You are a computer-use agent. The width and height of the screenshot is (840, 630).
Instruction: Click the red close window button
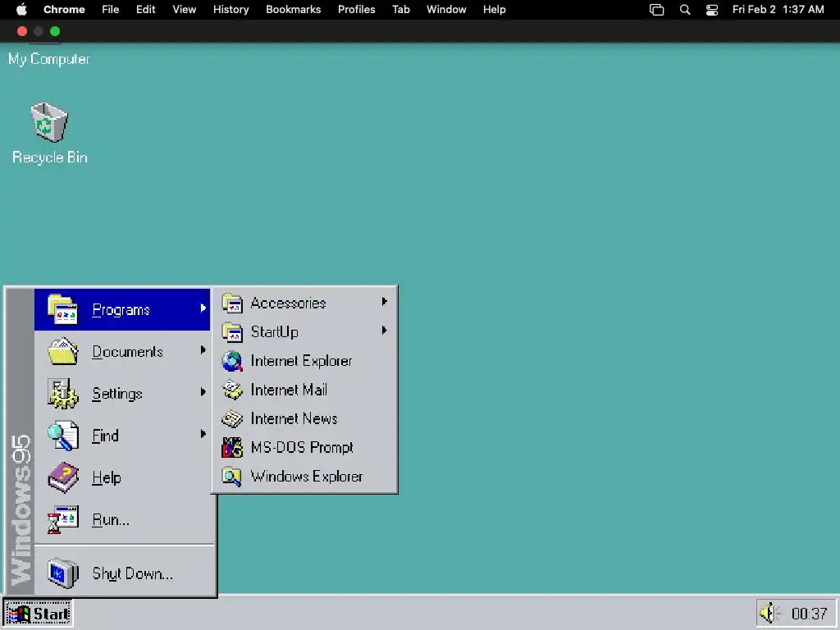click(22, 31)
